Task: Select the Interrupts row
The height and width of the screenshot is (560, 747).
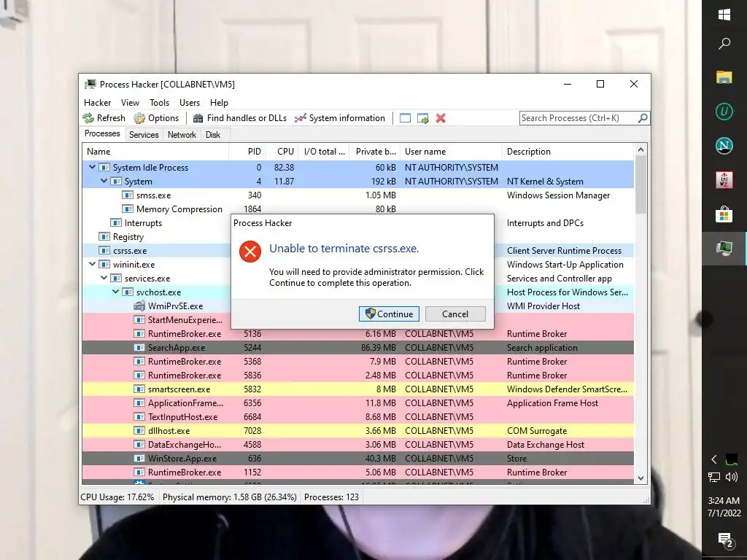Action: click(x=357, y=223)
